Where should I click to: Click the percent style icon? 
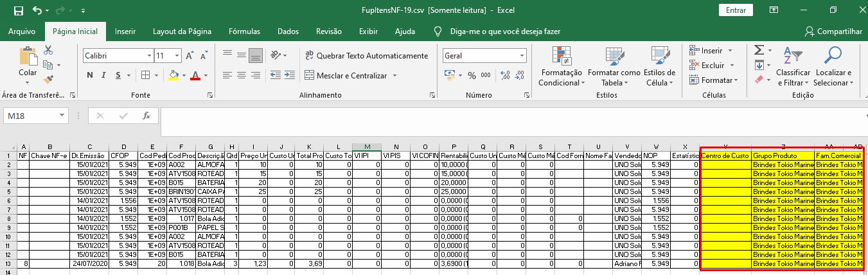472,76
